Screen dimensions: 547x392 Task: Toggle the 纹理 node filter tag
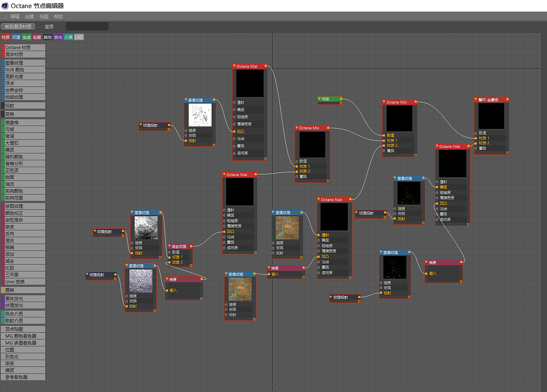point(16,37)
